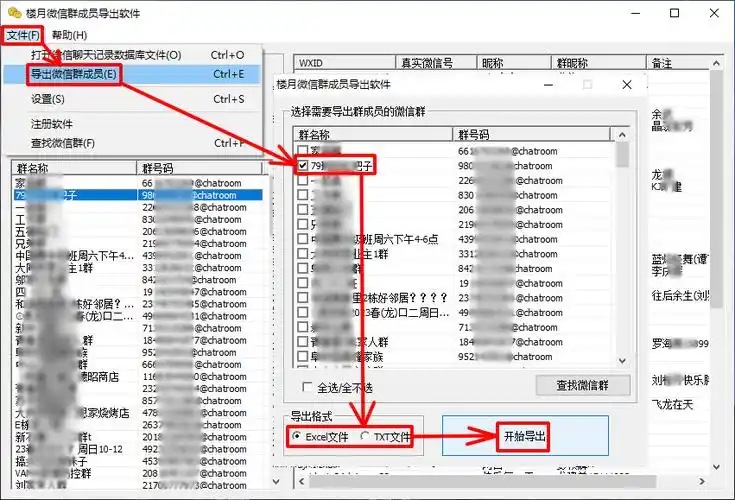Untick the checked group ending in 子

[303, 165]
